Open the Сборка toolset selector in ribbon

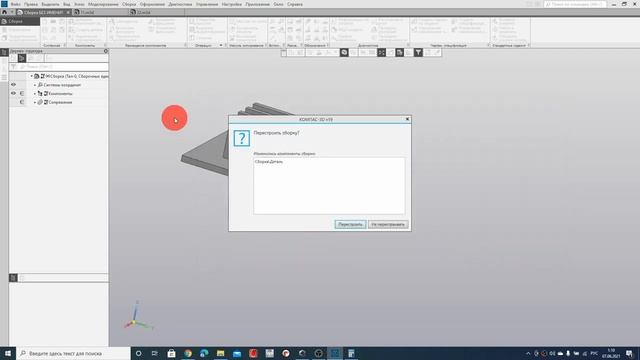pyautogui.click(x=20, y=21)
